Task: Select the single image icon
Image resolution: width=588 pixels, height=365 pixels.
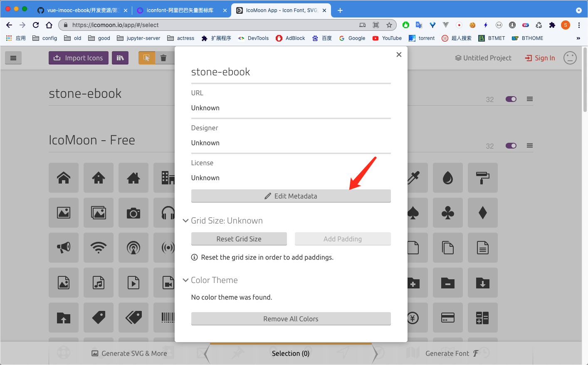Action: pos(64,213)
